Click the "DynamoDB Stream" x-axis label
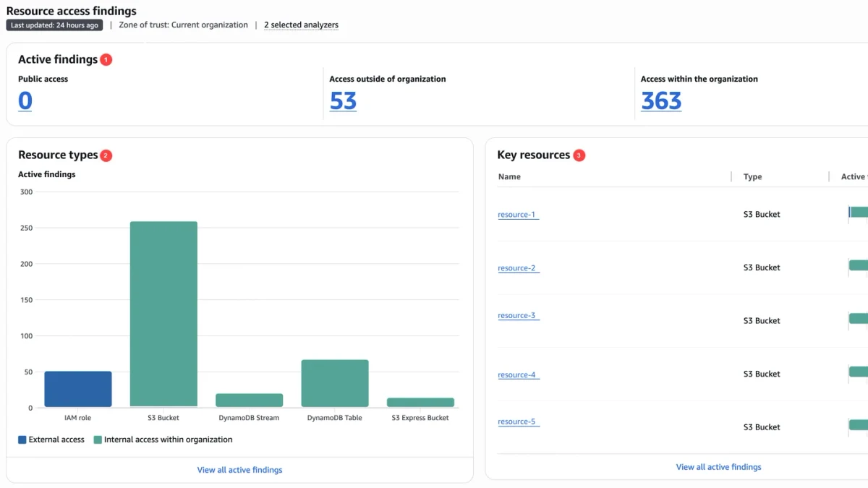 pos(249,418)
